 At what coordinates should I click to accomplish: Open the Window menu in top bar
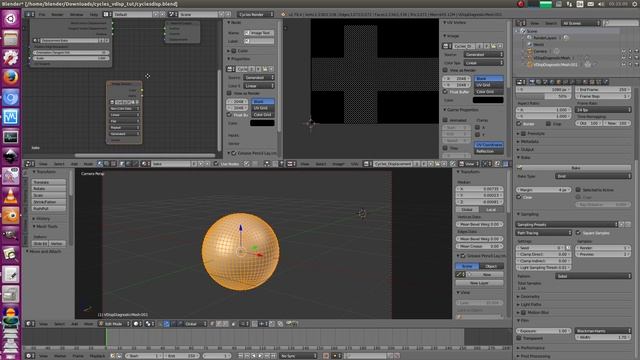pos(77,14)
